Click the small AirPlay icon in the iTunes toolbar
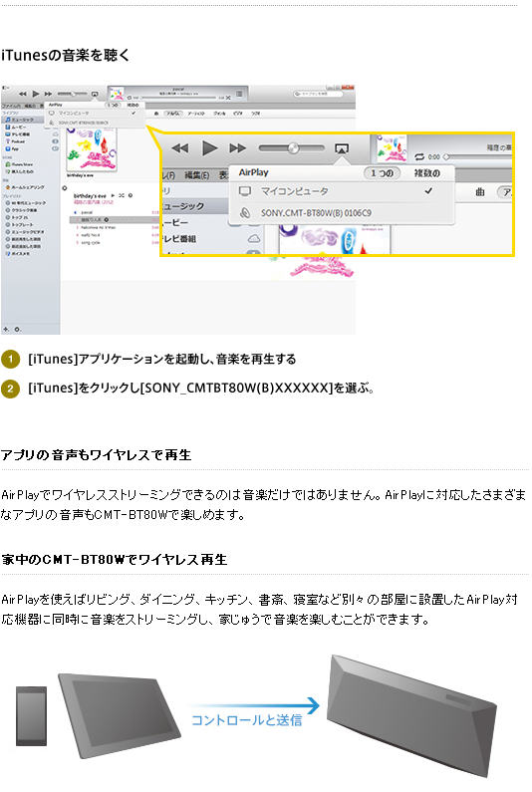This screenshot has height=792, width=532. pyautogui.click(x=95, y=94)
